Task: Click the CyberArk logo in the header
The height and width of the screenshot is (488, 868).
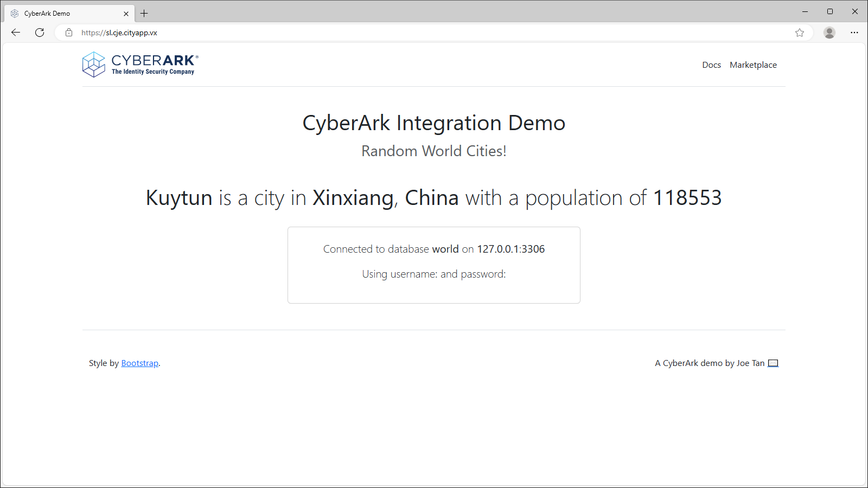Action: coord(139,64)
